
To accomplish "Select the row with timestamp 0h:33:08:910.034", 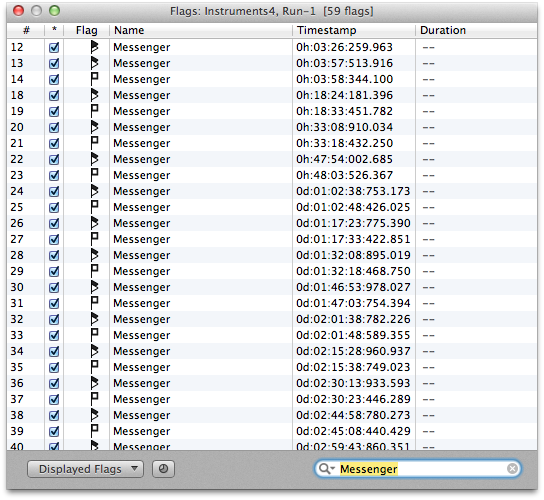I will pyautogui.click(x=272, y=127).
